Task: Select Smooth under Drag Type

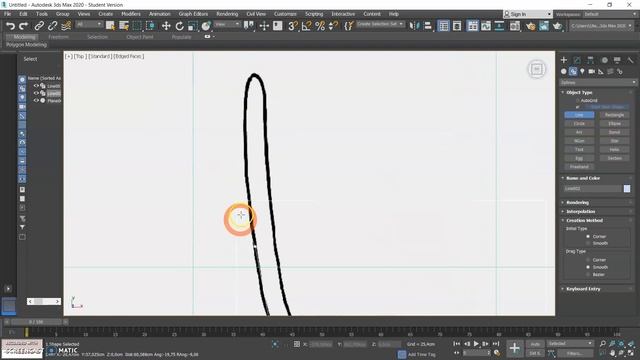Action: pos(588,267)
